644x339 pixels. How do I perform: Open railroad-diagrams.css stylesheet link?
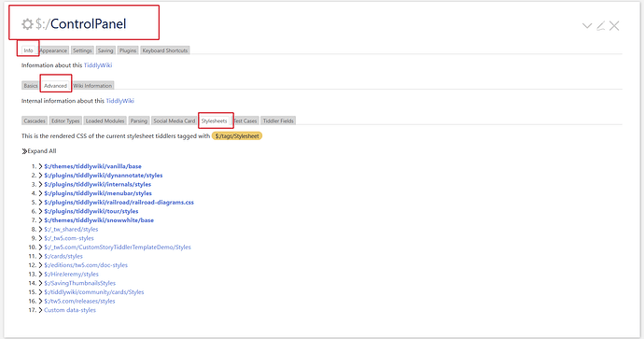(x=119, y=202)
